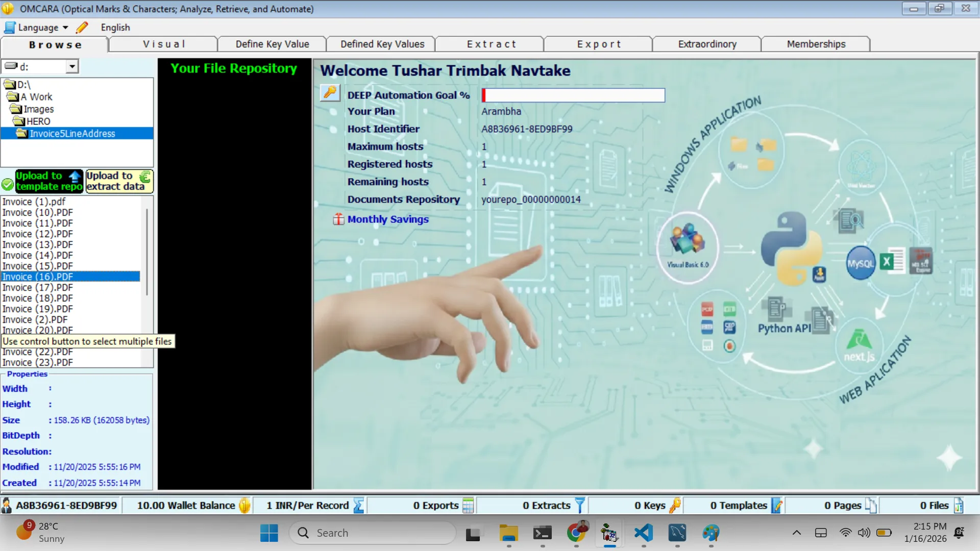Open Chrome from the taskbar
980x551 pixels.
point(576,533)
